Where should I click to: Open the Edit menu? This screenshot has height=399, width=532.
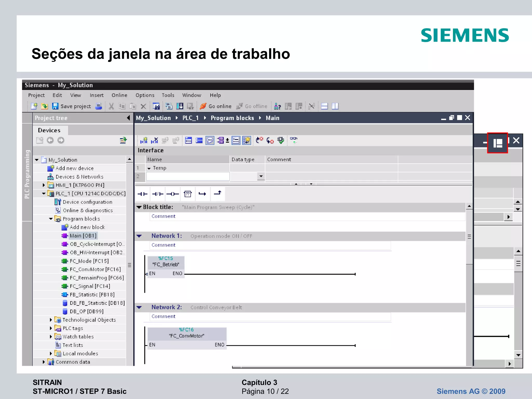coord(57,95)
